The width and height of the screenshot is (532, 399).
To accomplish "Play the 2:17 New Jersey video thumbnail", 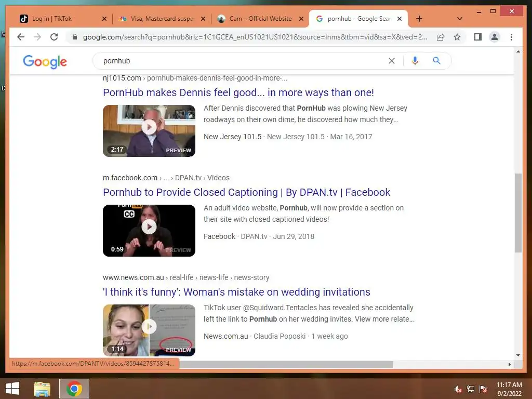I will (149, 130).
